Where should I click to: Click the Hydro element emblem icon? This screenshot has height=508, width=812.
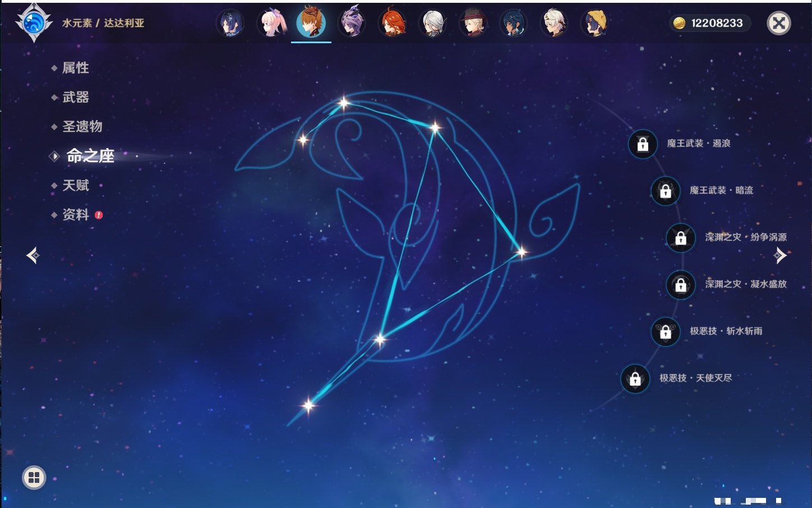click(34, 23)
